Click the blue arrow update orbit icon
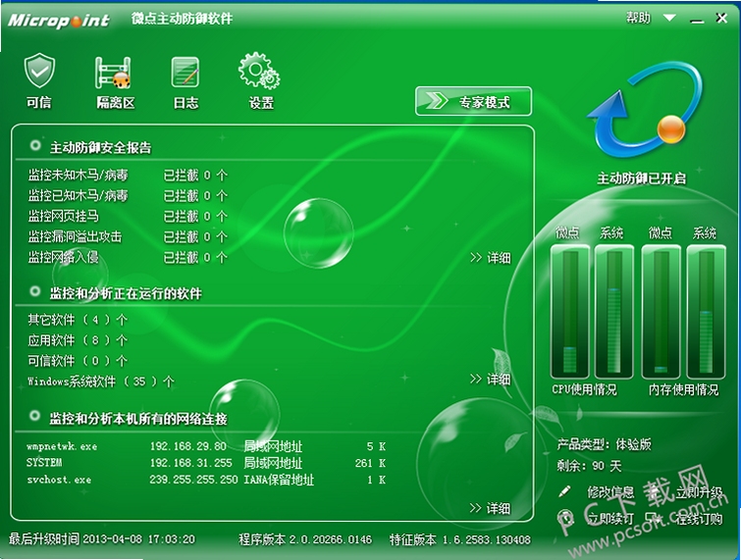The height and width of the screenshot is (560, 741). pyautogui.click(x=645, y=111)
